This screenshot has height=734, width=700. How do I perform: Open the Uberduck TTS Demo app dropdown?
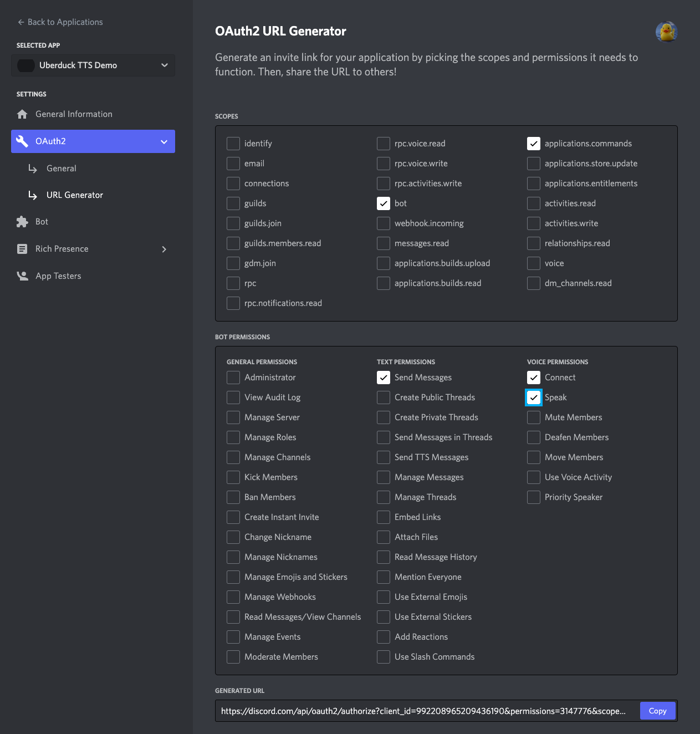[x=93, y=65]
